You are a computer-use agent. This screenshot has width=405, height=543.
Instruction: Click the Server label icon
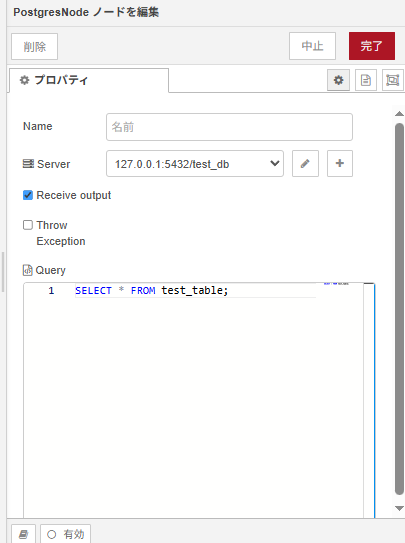pyautogui.click(x=28, y=163)
